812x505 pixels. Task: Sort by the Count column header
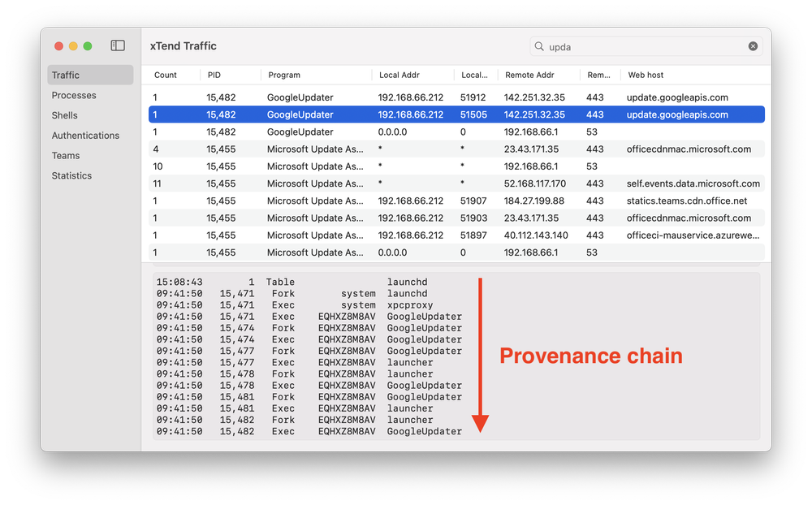tap(165, 76)
